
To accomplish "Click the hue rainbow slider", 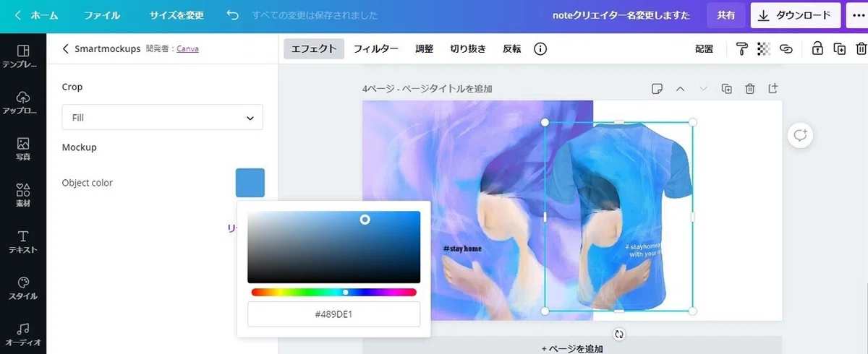I will click(x=333, y=293).
